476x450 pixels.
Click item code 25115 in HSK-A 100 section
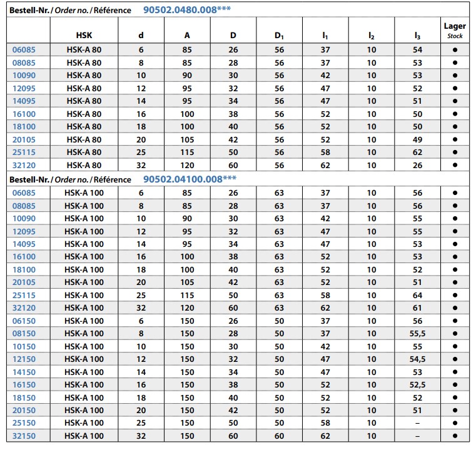(24, 295)
